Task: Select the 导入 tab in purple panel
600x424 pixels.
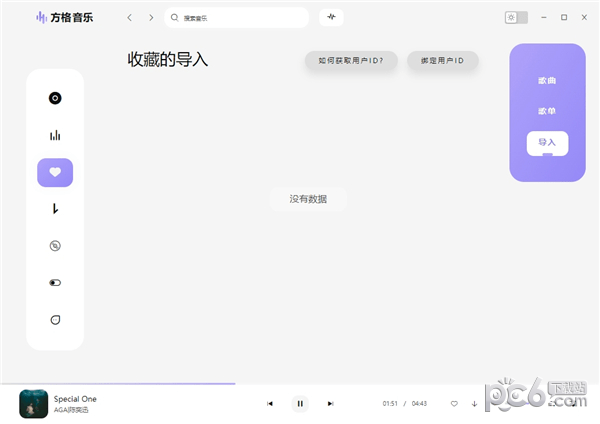Action: pyautogui.click(x=547, y=143)
